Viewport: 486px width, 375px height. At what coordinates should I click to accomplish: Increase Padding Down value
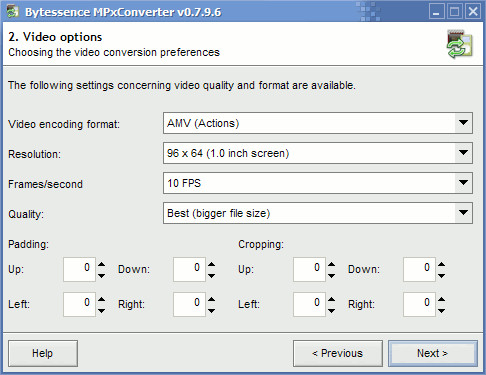click(211, 264)
